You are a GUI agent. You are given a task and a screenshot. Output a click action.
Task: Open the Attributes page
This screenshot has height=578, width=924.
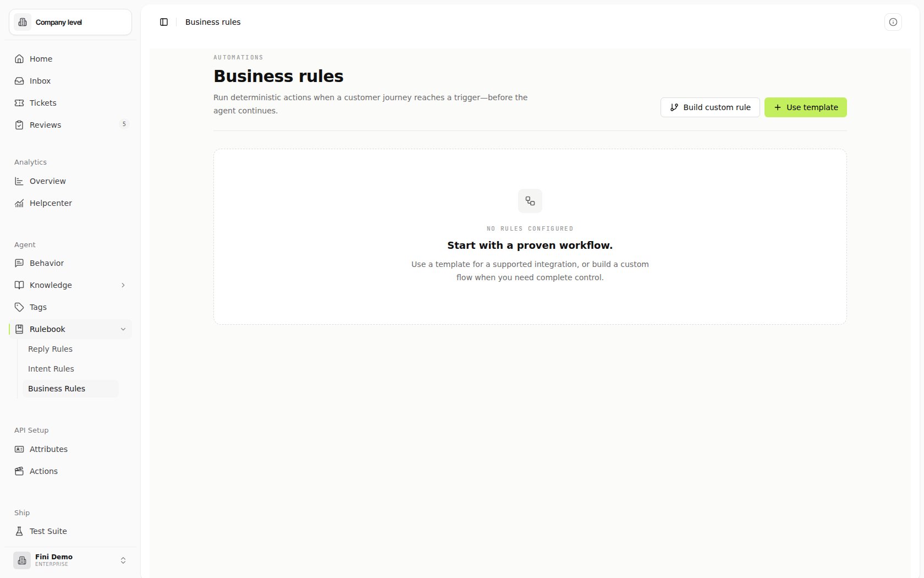[x=70, y=449]
